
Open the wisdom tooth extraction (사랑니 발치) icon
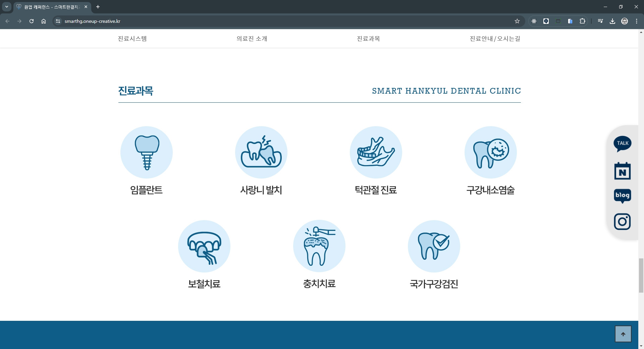tap(261, 152)
